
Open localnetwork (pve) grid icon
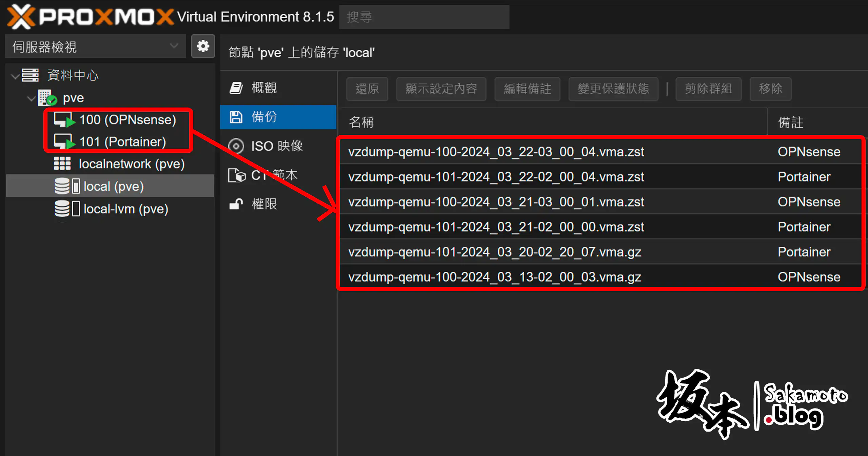tap(62, 164)
